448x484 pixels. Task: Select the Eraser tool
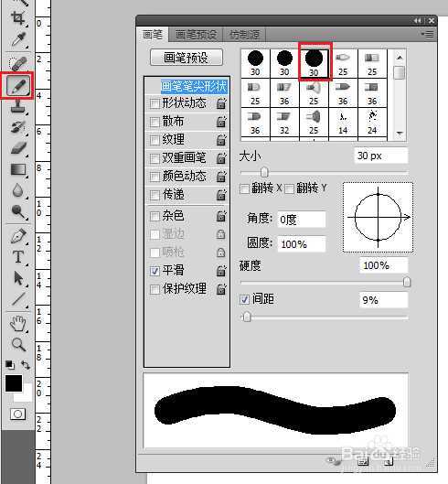[x=18, y=147]
